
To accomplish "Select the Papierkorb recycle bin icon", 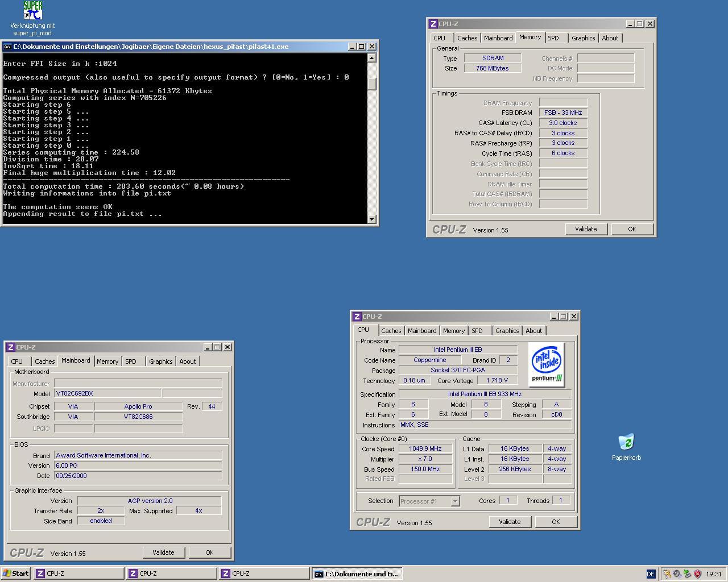I will click(x=626, y=442).
